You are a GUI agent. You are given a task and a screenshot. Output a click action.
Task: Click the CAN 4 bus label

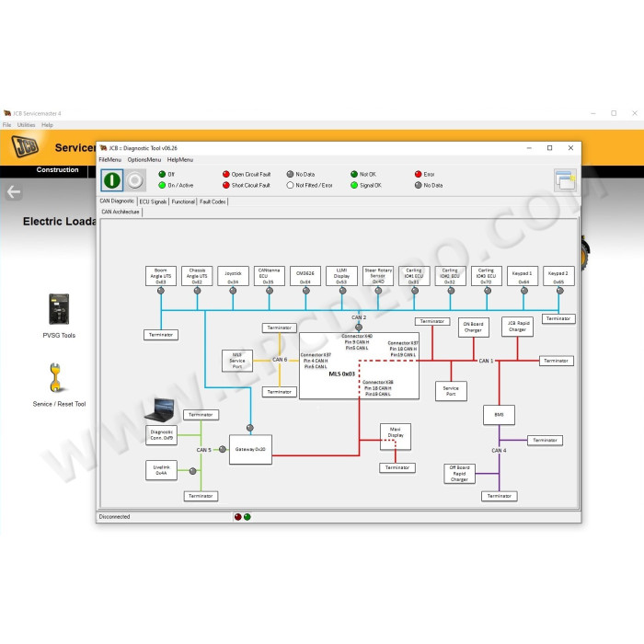[x=499, y=451]
